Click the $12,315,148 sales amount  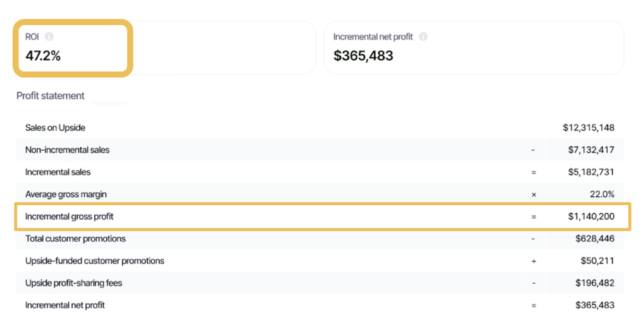coord(588,128)
